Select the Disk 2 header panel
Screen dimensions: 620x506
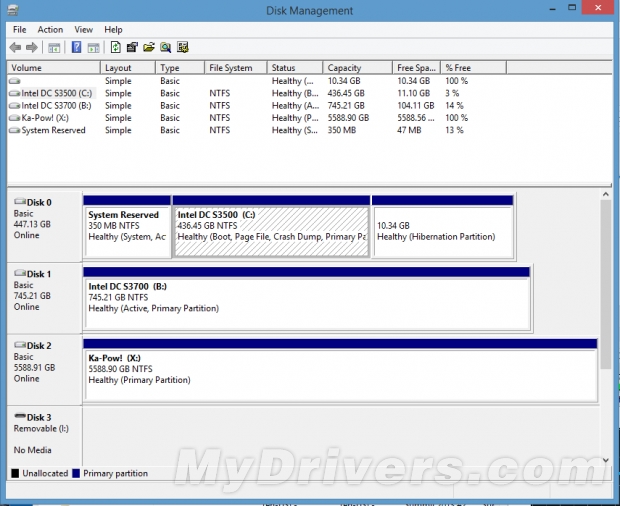[44, 370]
